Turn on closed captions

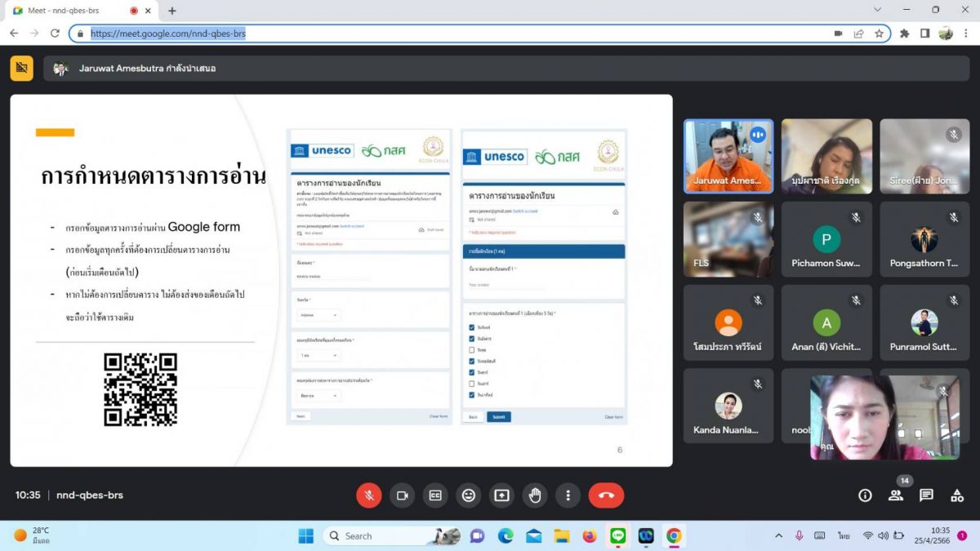click(x=435, y=495)
